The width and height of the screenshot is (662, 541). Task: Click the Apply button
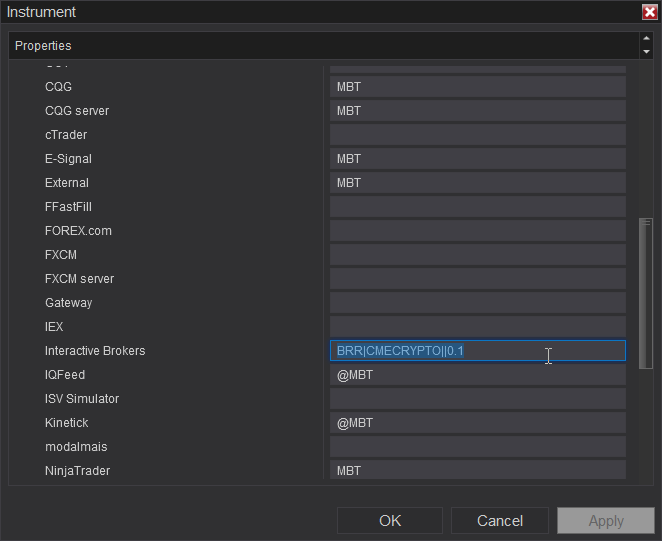coord(606,520)
